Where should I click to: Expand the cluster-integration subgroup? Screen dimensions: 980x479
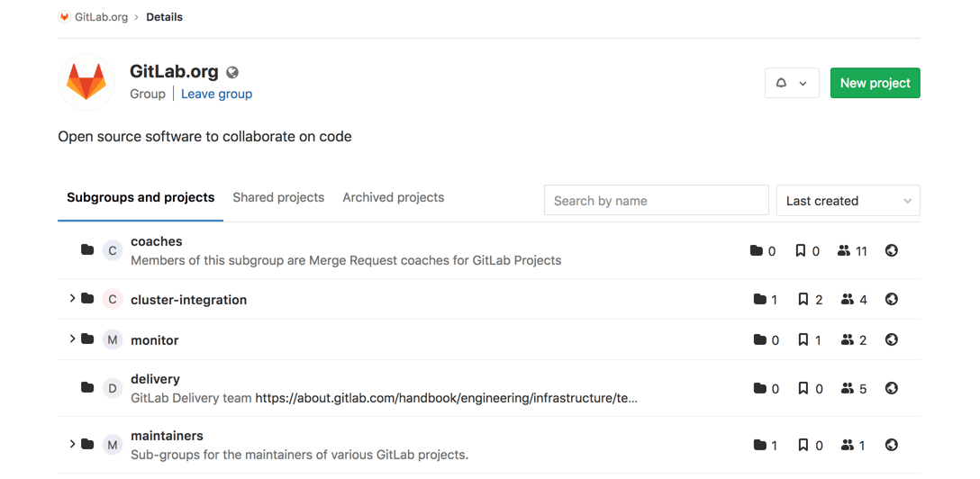[x=72, y=299]
